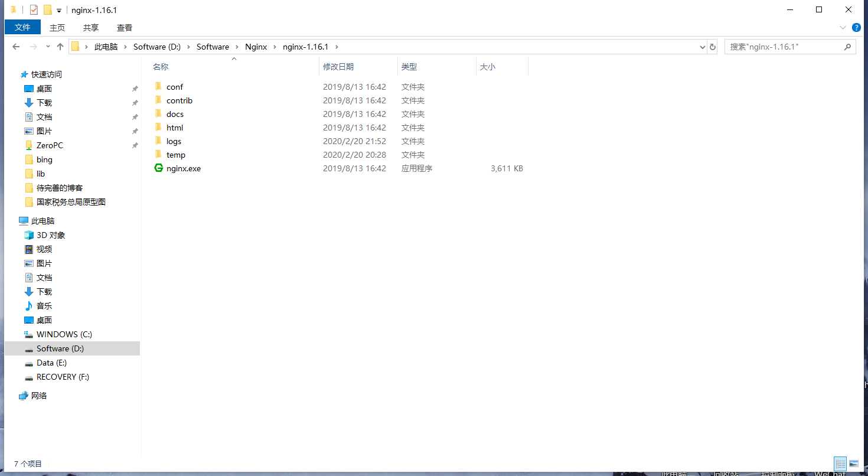
Task: Click 应用程序 type cell for nginx.exe
Action: (417, 168)
